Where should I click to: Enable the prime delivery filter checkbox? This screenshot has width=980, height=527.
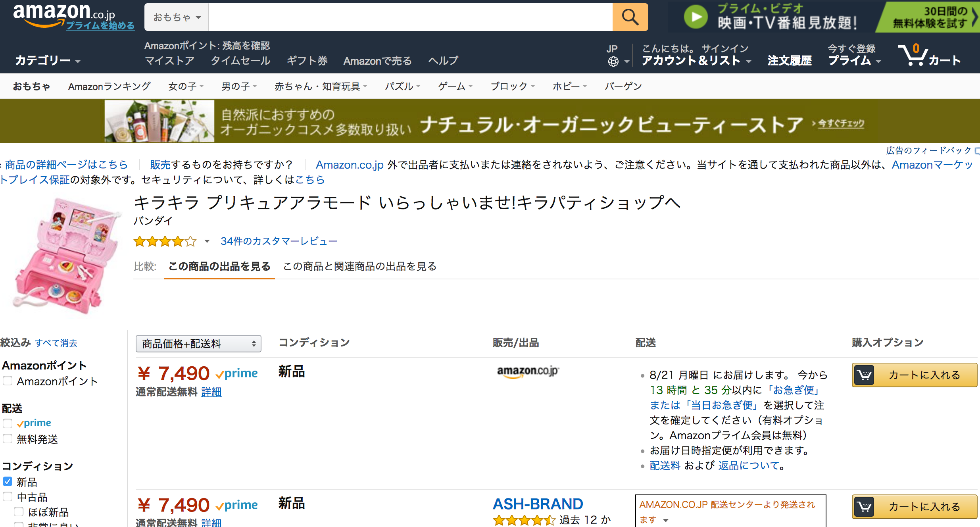click(x=8, y=423)
